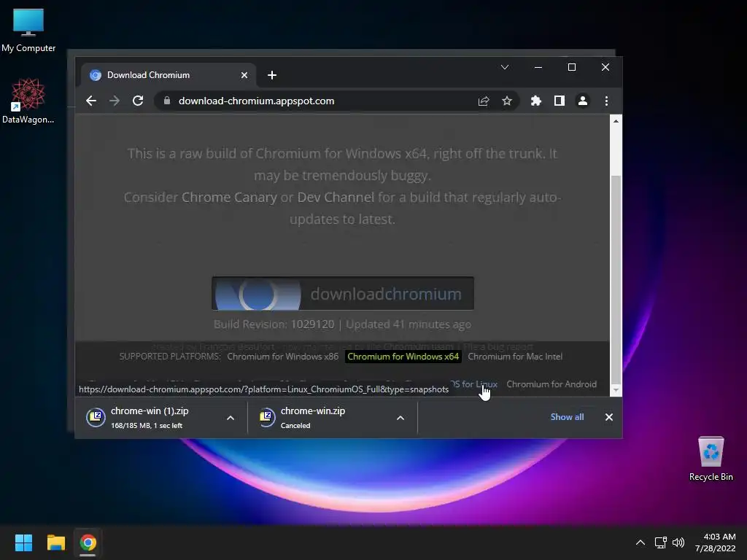The width and height of the screenshot is (747, 560).
Task: Maximize the Chrome window
Action: click(572, 67)
